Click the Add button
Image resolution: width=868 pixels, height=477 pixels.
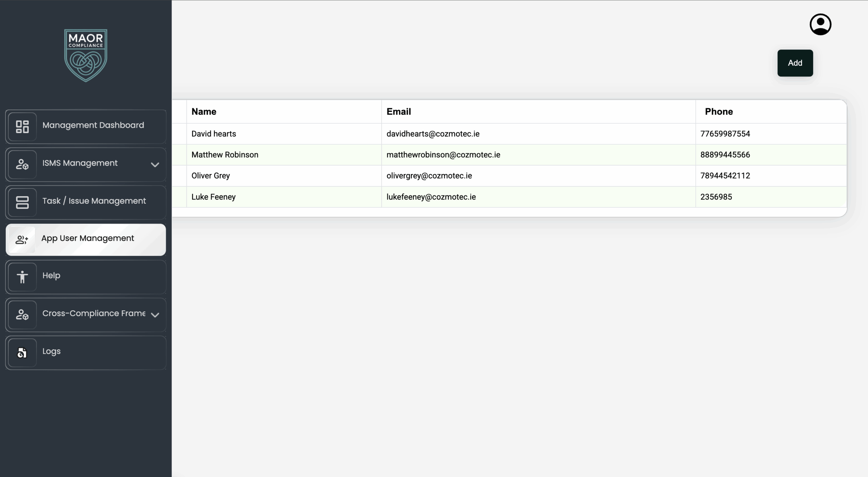click(x=795, y=63)
